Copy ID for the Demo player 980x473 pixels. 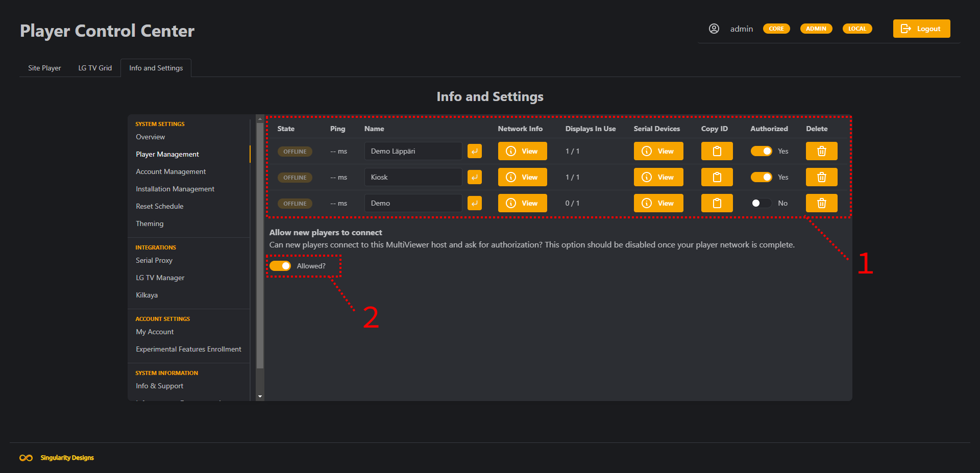pyautogui.click(x=717, y=203)
